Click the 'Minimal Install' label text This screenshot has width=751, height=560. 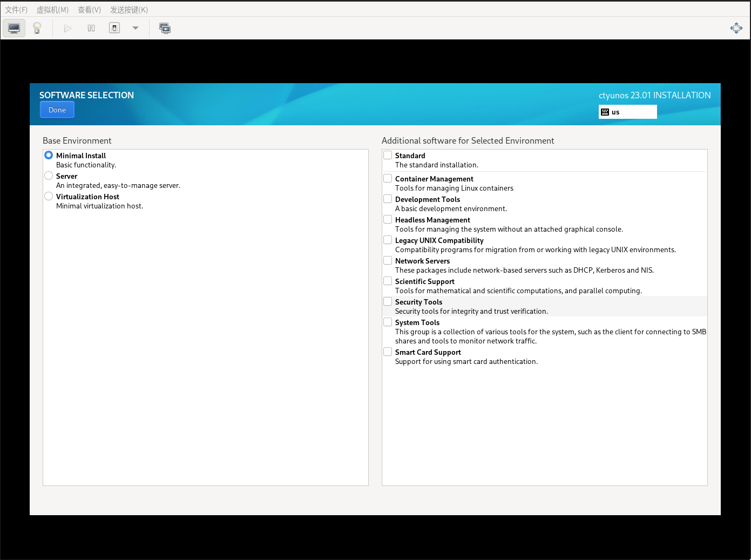point(81,156)
